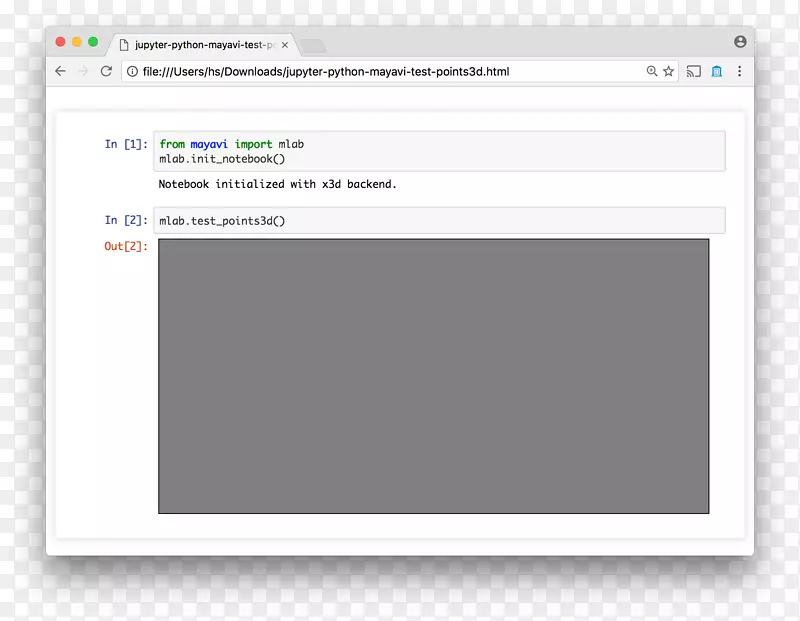Click the Cast icon in the toolbar

point(694,71)
